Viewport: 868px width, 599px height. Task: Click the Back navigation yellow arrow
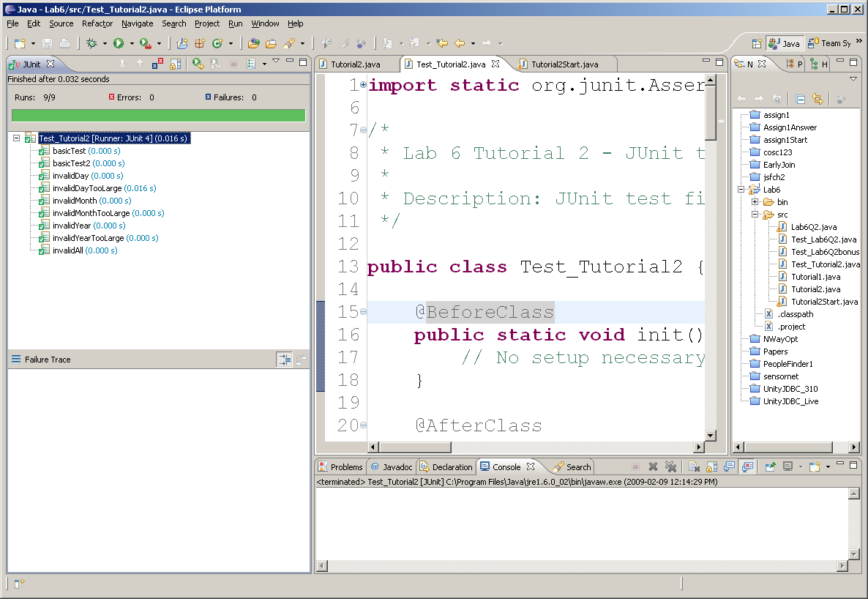point(460,43)
